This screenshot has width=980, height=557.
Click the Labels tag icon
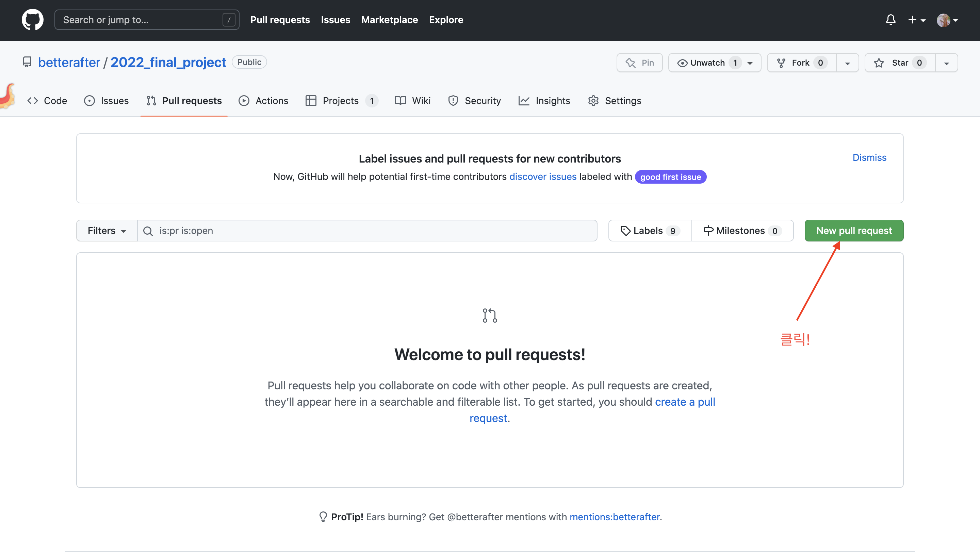[x=625, y=230]
